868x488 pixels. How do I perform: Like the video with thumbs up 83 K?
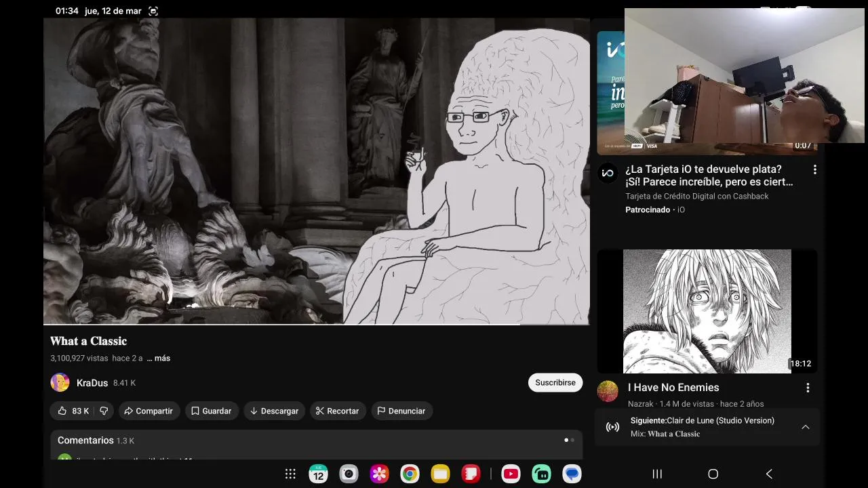click(73, 411)
